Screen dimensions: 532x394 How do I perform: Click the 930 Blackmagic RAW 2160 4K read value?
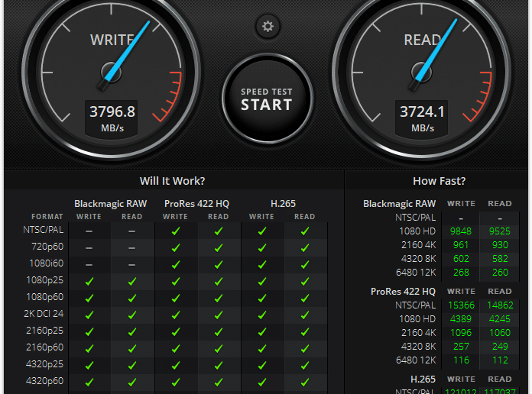500,245
